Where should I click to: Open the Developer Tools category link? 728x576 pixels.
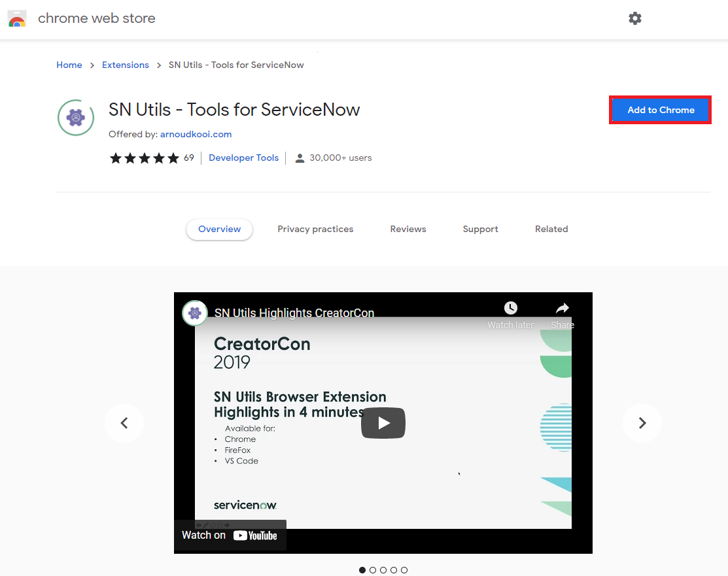[x=244, y=158]
